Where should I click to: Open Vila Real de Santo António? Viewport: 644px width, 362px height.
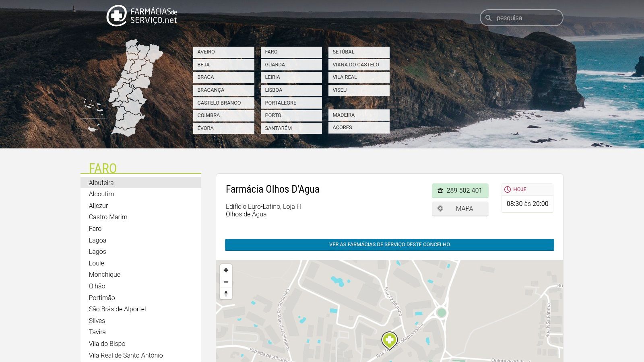tap(141, 356)
